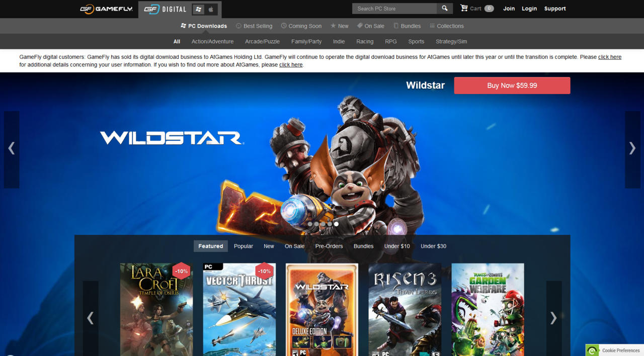Show previous hero banner slide

(12, 149)
